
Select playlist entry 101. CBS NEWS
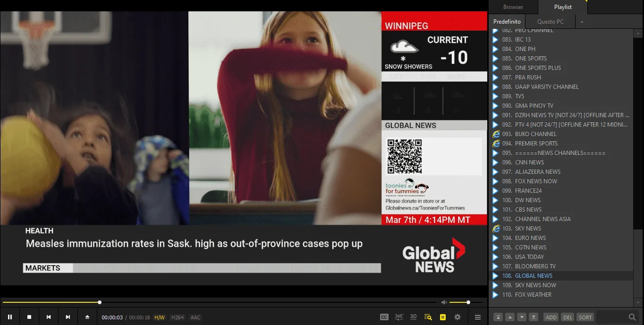(x=561, y=210)
